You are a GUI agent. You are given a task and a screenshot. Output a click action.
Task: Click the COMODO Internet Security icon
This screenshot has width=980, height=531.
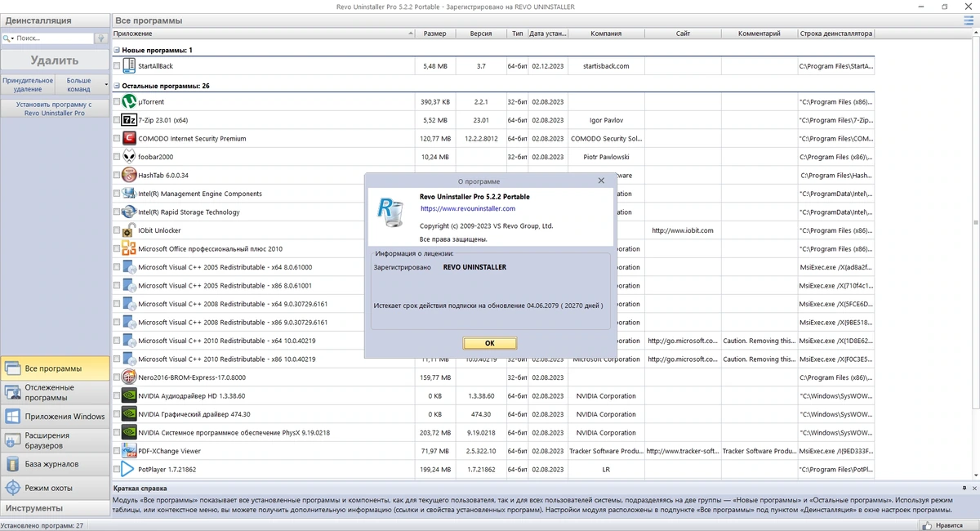point(128,139)
